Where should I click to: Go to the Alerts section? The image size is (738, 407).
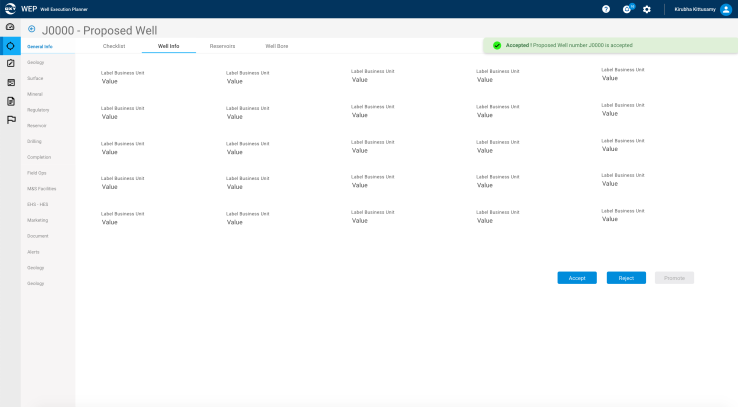coord(33,252)
